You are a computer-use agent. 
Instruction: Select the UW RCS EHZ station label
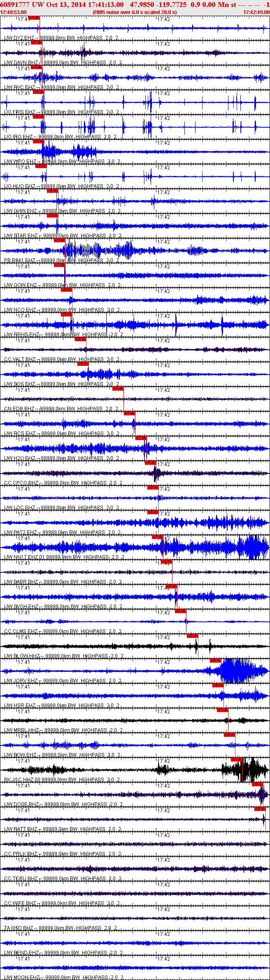click(x=20, y=434)
